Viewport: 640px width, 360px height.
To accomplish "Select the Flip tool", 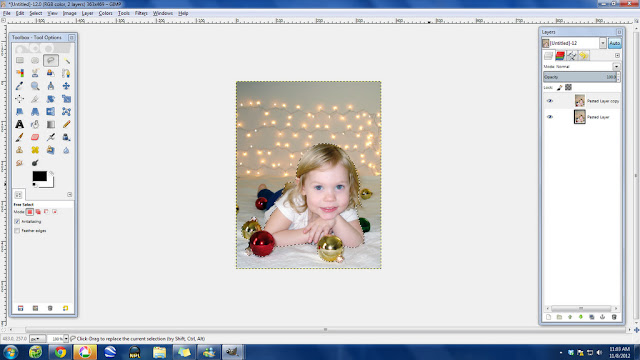I will 51,111.
